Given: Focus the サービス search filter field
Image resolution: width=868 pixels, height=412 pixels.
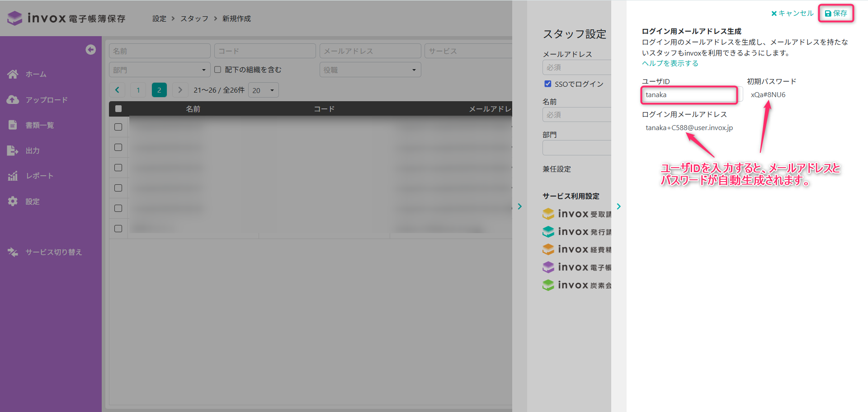Looking at the screenshot, I should [x=468, y=51].
